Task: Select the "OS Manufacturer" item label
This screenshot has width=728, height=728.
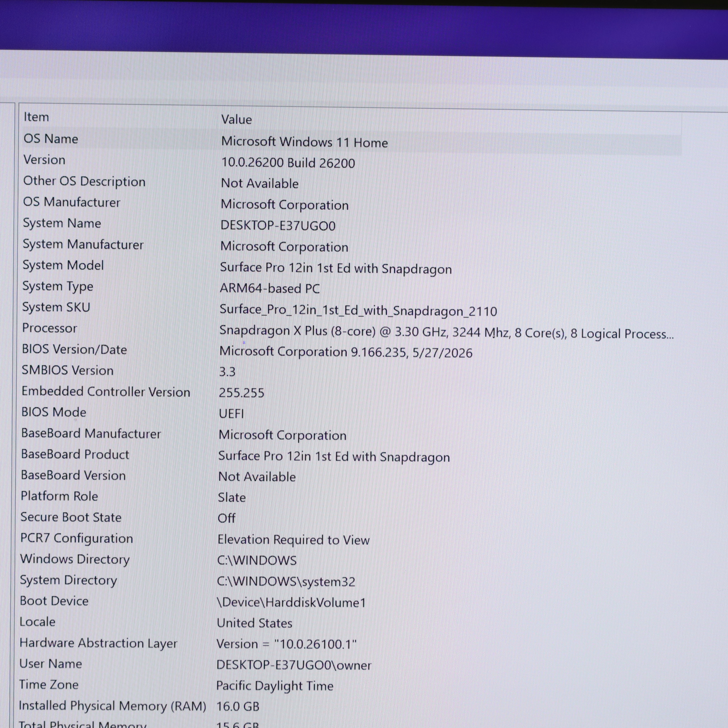Action: 71,202
